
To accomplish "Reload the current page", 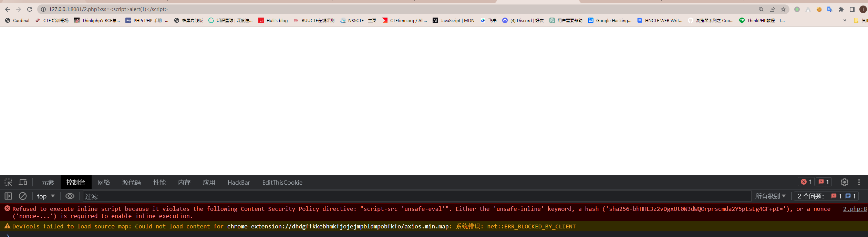I will 30,9.
